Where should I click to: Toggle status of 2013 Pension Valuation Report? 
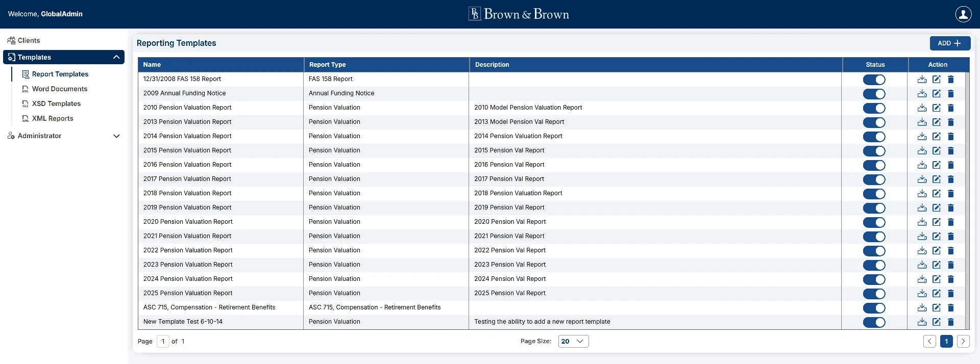coord(874,122)
